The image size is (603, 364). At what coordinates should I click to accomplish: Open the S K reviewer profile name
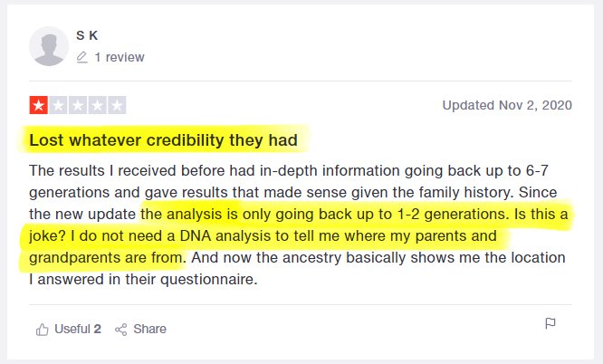click(87, 35)
